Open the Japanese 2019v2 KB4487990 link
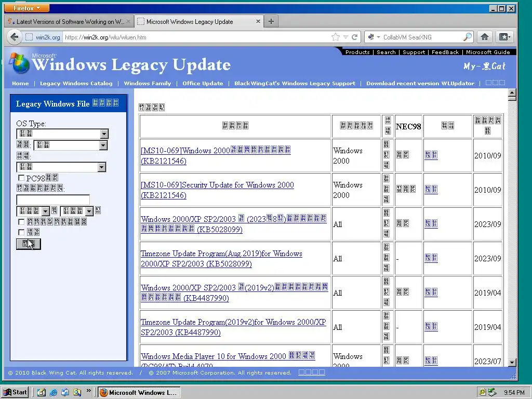Image resolution: width=532 pixels, height=399 pixels. click(x=234, y=293)
